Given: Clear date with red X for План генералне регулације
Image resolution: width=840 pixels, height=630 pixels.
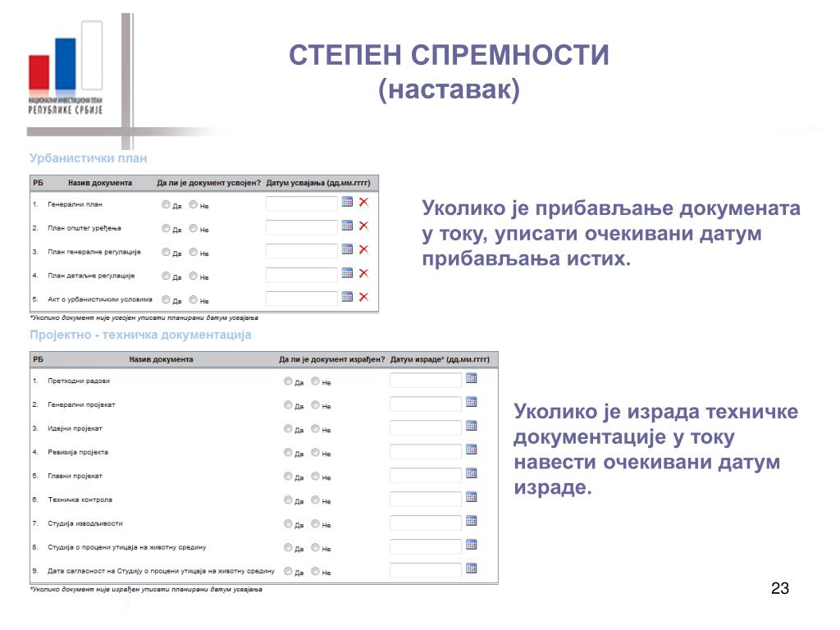Looking at the screenshot, I should point(363,249).
